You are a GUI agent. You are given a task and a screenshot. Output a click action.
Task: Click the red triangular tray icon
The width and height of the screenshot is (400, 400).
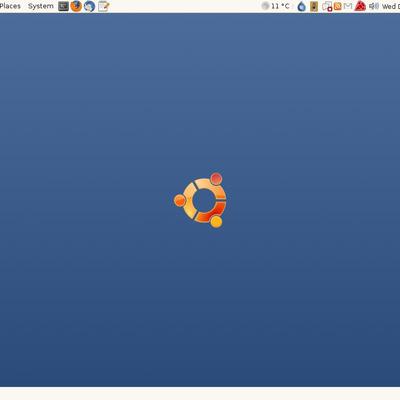point(360,6)
